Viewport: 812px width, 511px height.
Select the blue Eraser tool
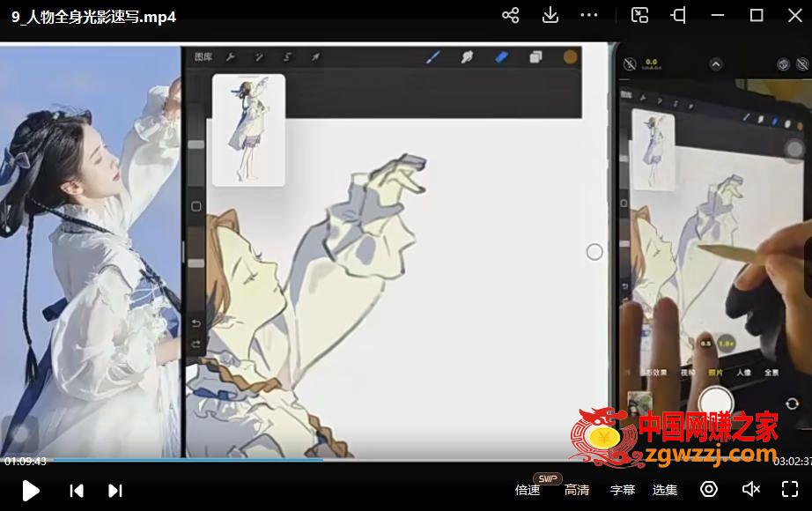click(x=501, y=57)
